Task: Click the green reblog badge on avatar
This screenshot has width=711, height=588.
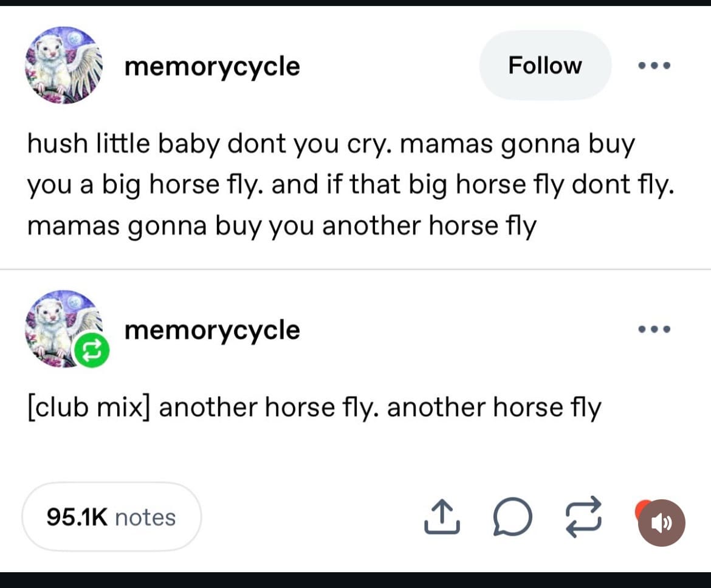Action: tap(91, 349)
